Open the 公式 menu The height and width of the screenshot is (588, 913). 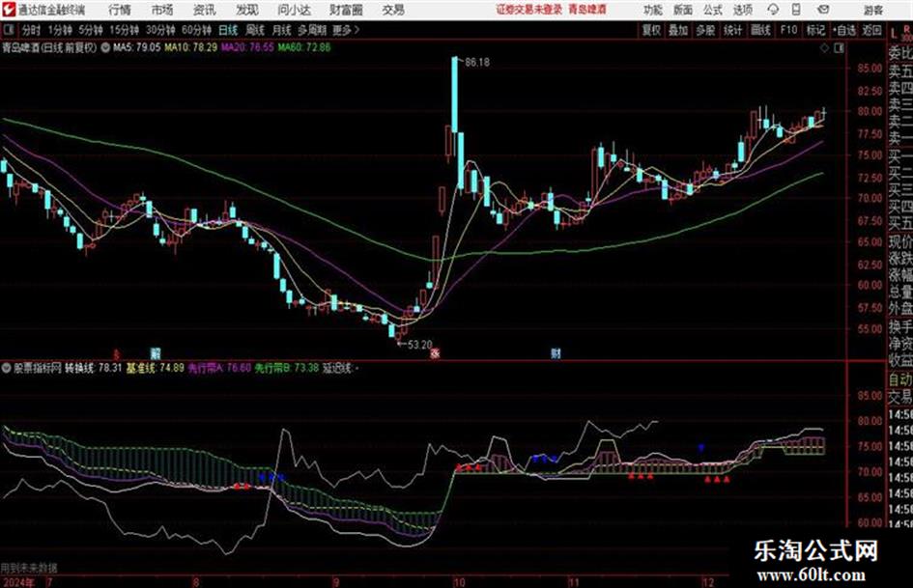(713, 10)
